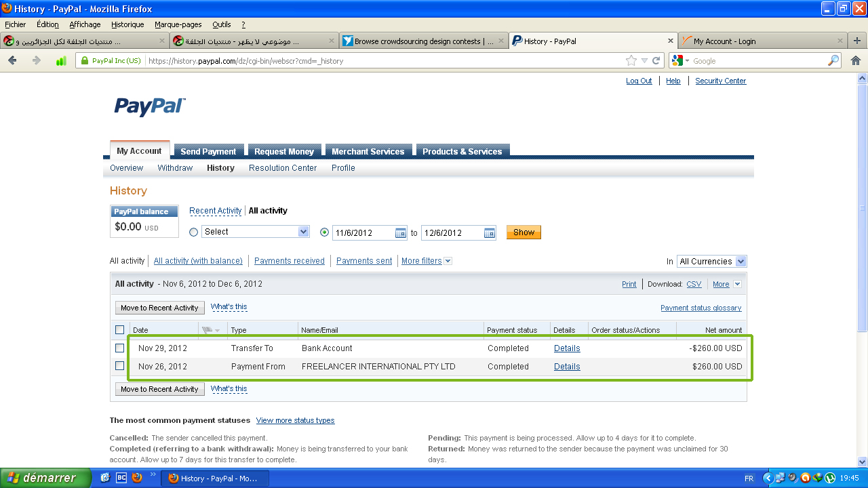Reload the page with the refresh icon

click(x=656, y=60)
